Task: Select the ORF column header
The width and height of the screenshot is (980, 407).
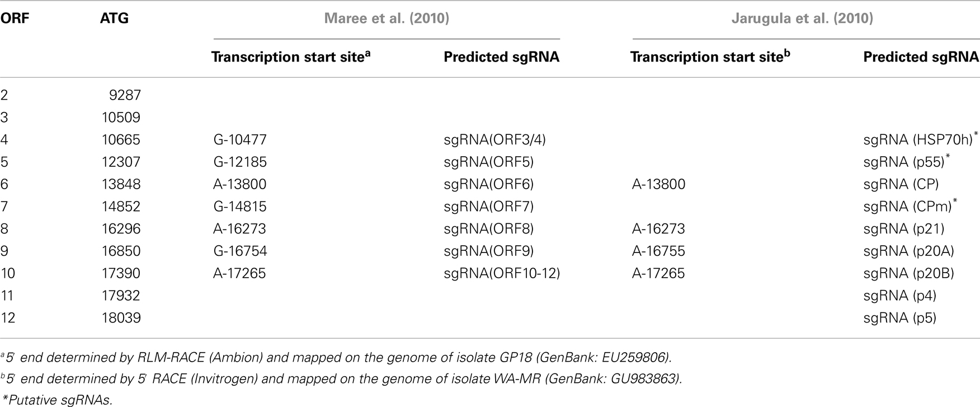Action: tap(15, 18)
